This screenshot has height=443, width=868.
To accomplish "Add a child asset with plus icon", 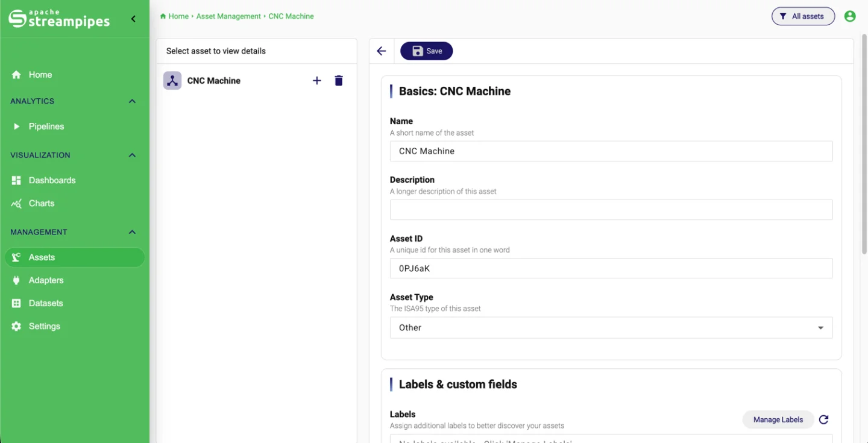I will tap(317, 81).
